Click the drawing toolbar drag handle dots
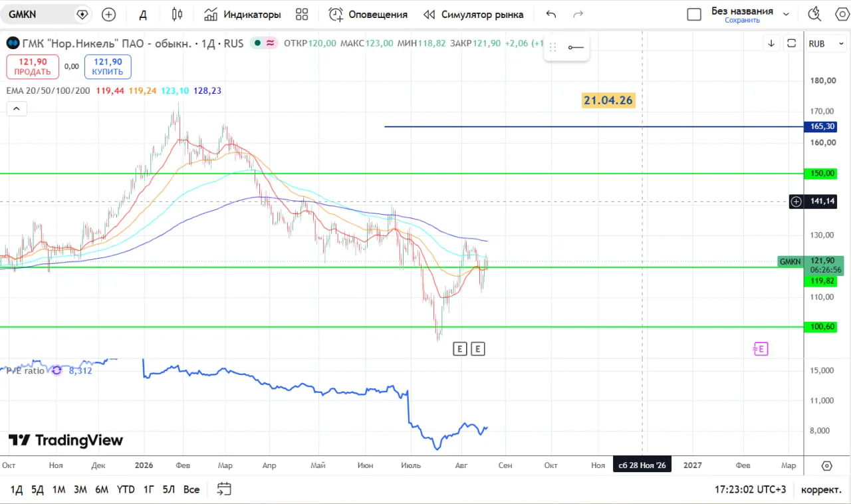This screenshot has width=851, height=504. [552, 47]
